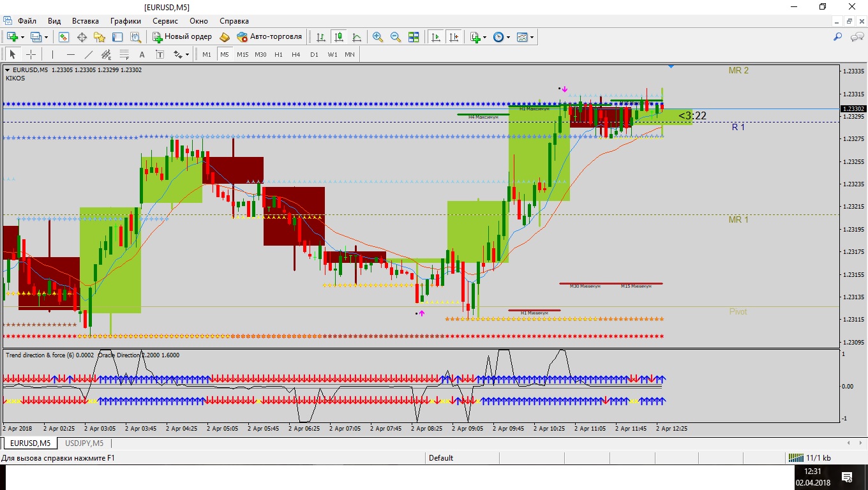This screenshot has height=490, width=868.
Task: Open the Navigator folder-star icon
Action: click(100, 37)
